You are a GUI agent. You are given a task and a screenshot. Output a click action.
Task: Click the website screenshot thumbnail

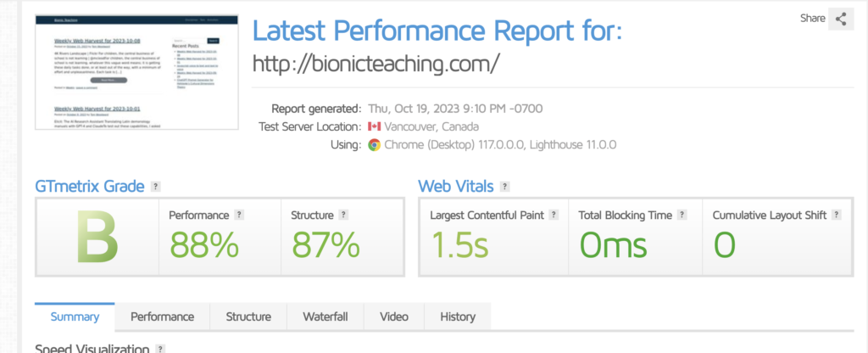136,73
